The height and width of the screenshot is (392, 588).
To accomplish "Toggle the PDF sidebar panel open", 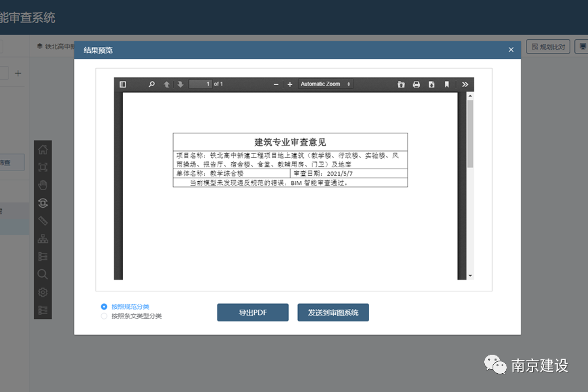I will tap(123, 84).
